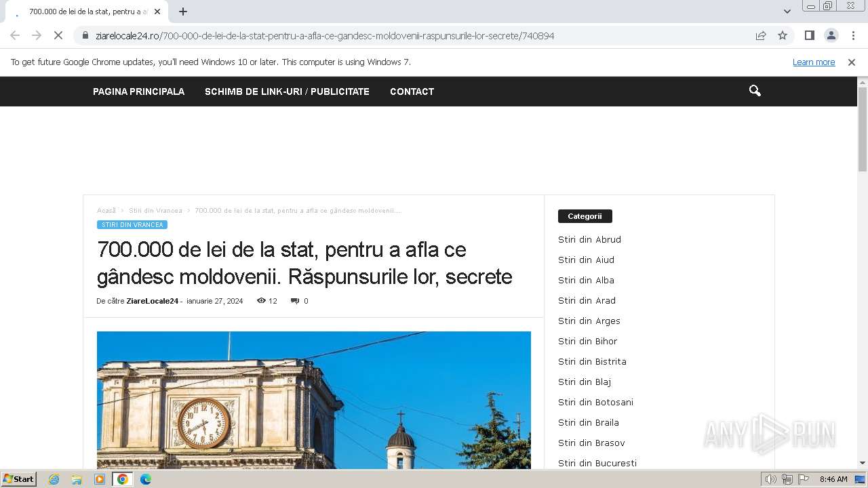Open the CONTACT menu item
The height and width of the screenshot is (488, 868).
pos(412,91)
